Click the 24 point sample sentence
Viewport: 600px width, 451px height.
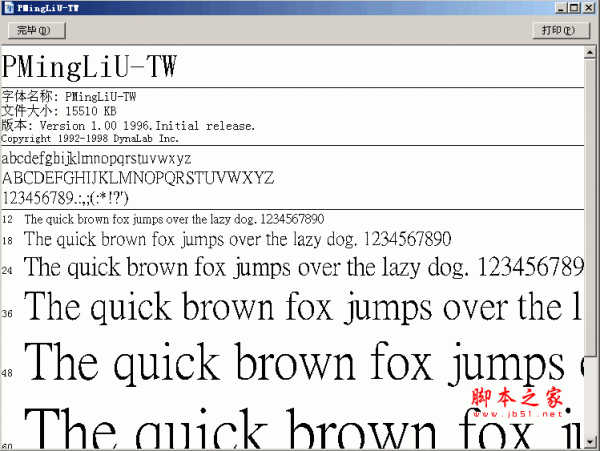303,267
